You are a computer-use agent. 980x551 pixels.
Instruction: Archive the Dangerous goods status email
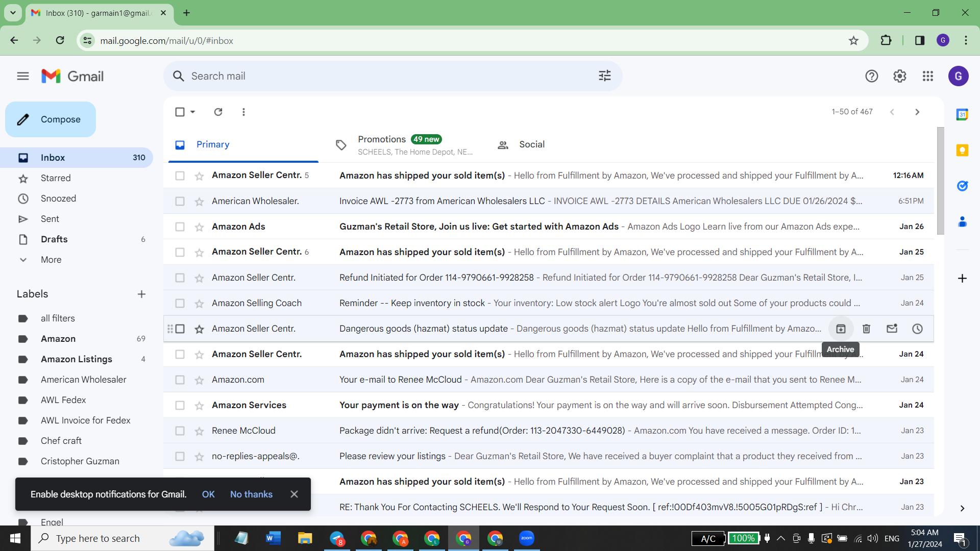(x=841, y=329)
